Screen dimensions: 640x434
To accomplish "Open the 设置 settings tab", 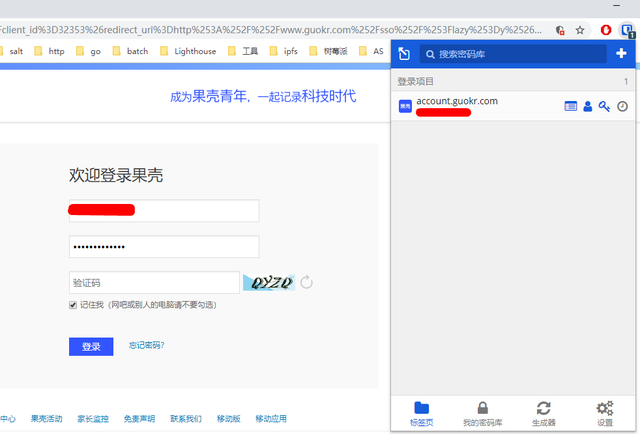I will click(x=604, y=414).
